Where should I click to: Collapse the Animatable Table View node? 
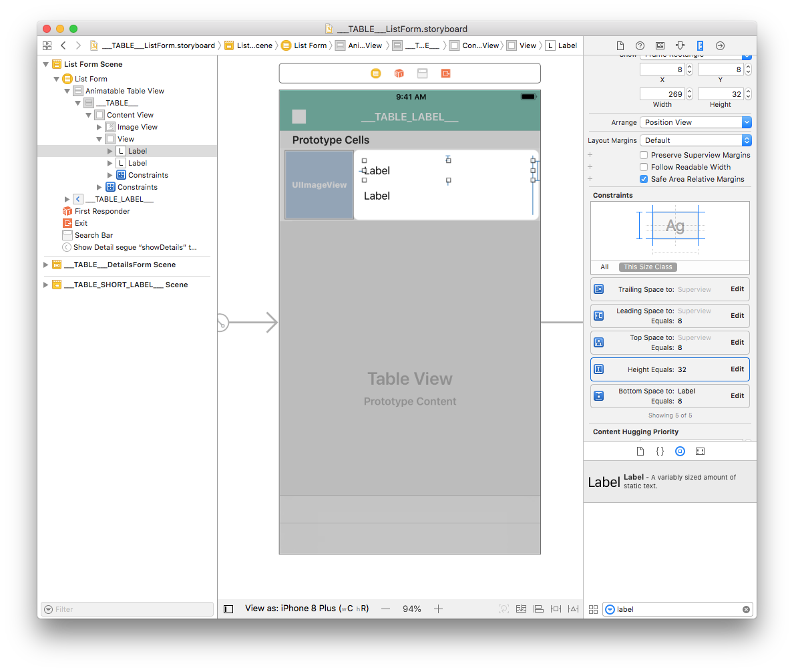(67, 91)
